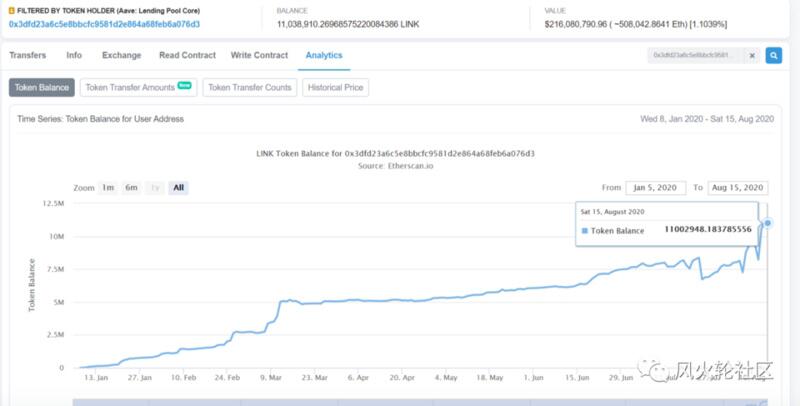Click the '7.5M' y-axis label

(55, 269)
